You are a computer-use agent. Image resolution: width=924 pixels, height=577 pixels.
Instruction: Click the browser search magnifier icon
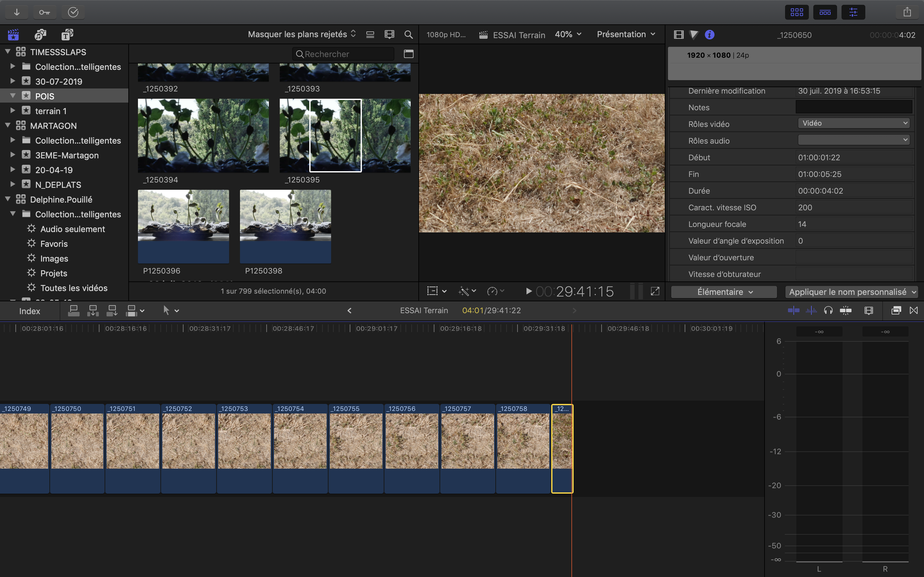pos(408,35)
